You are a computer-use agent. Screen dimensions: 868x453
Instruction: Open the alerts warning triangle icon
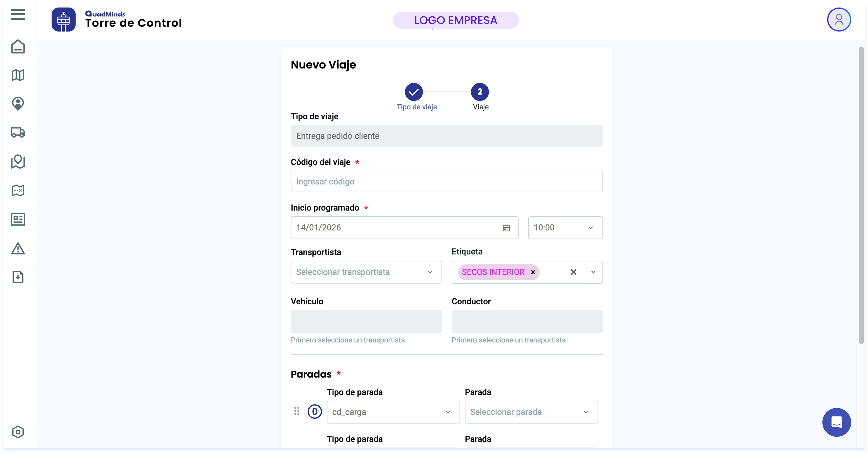18,249
